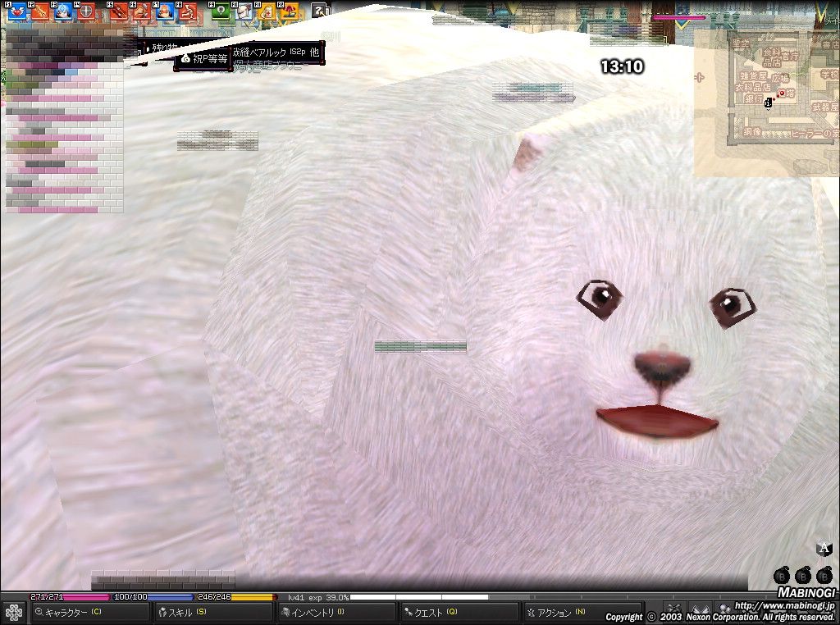Use the F8 resting figure skill
The width and height of the screenshot is (840, 625).
[x=188, y=11]
